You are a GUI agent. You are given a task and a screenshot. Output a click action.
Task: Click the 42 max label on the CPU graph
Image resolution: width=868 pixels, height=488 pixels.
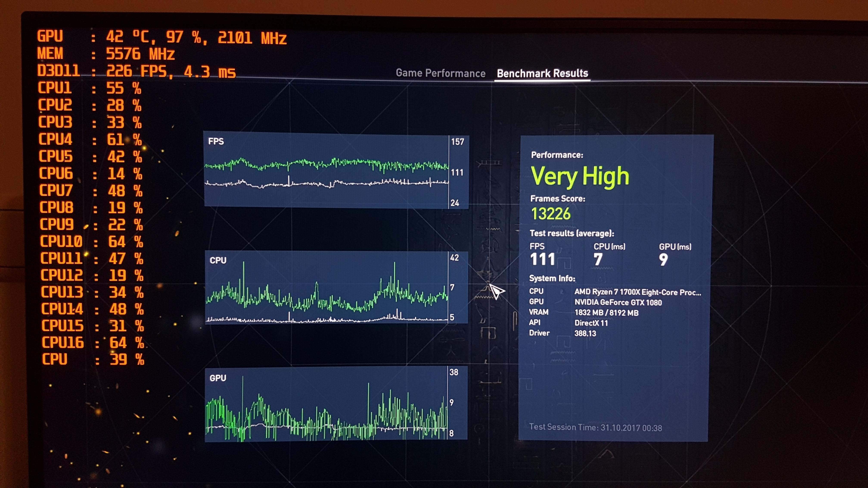pyautogui.click(x=454, y=258)
